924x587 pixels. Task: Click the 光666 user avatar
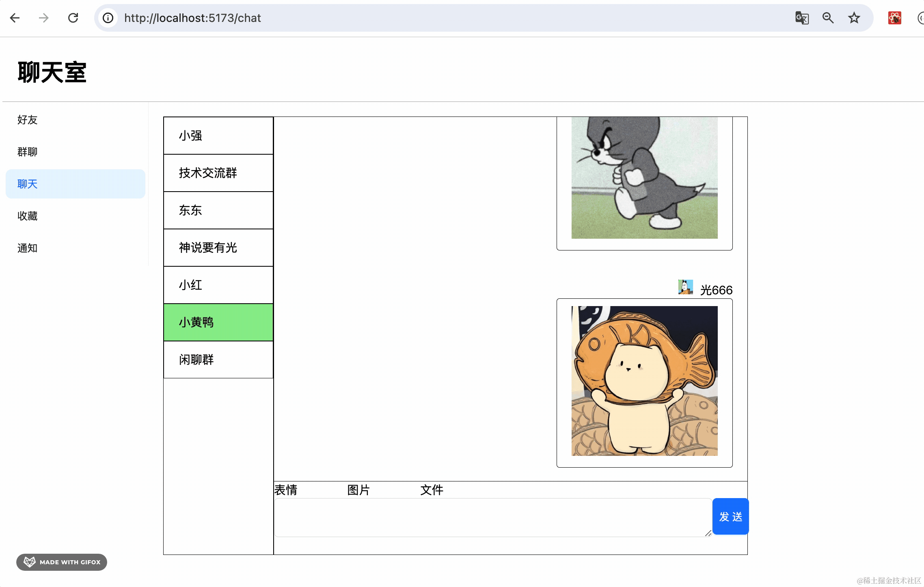coord(685,287)
